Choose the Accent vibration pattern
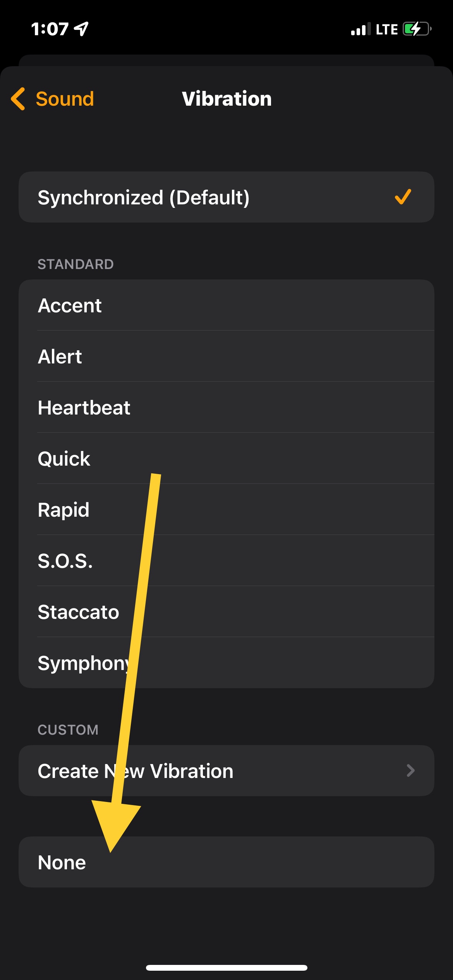 [70, 305]
